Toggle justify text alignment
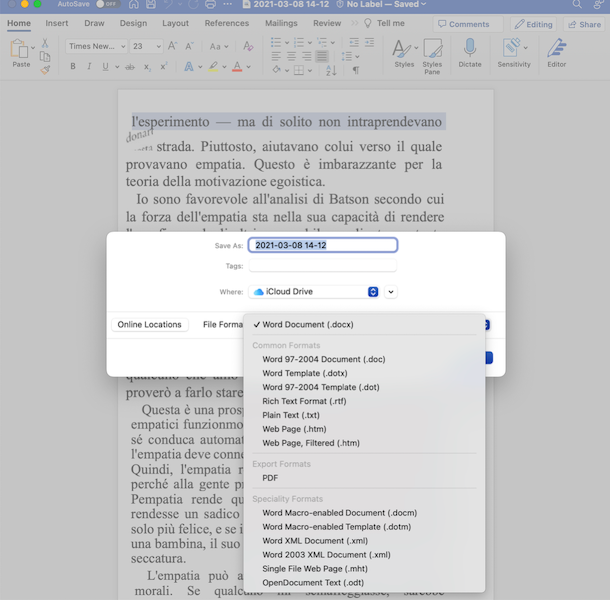This screenshot has height=600, width=610. point(322,56)
